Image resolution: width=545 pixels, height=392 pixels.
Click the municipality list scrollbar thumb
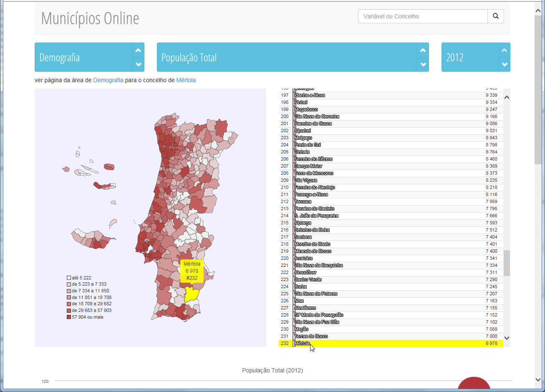(507, 263)
